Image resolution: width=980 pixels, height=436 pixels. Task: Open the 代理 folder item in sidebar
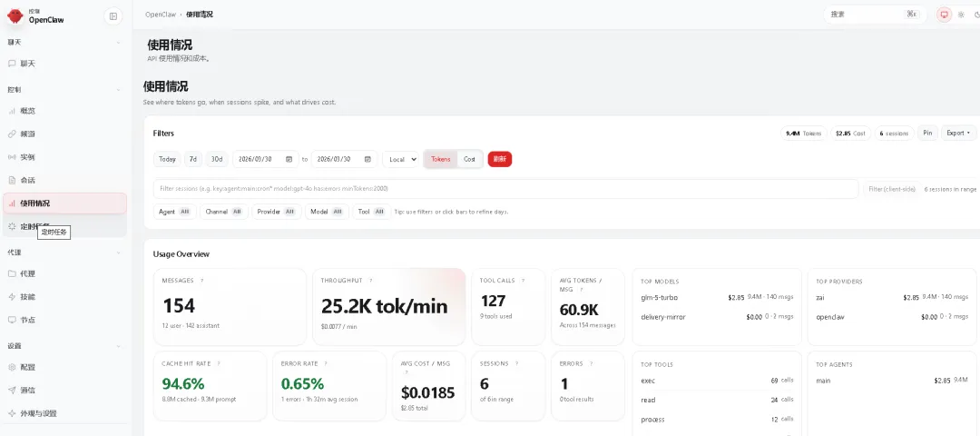65,273
